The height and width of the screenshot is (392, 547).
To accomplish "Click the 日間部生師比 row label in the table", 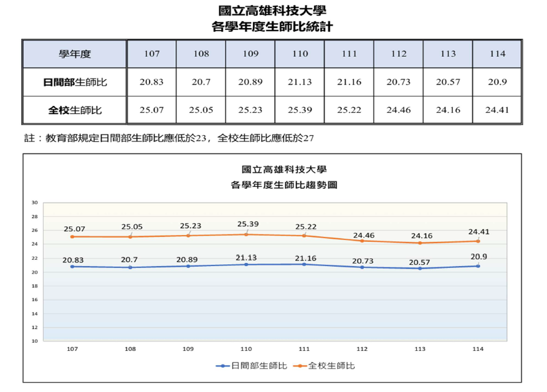I will click(75, 82).
